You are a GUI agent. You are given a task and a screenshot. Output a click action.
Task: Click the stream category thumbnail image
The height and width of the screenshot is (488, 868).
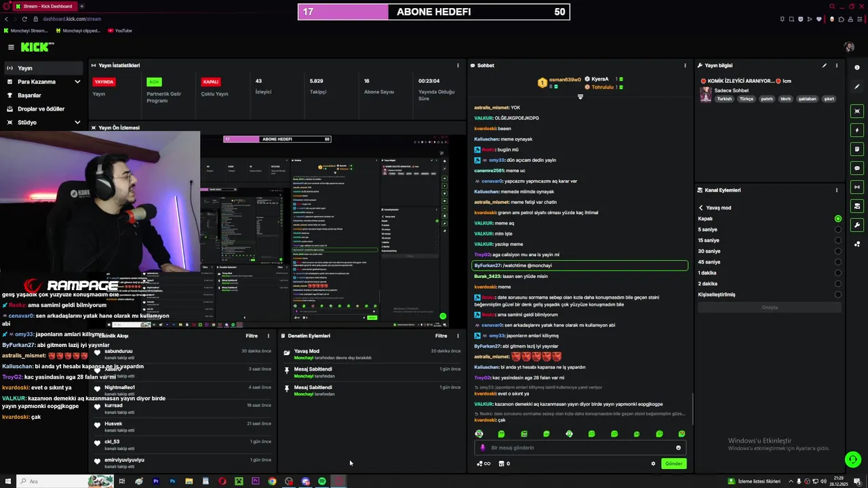click(x=706, y=94)
